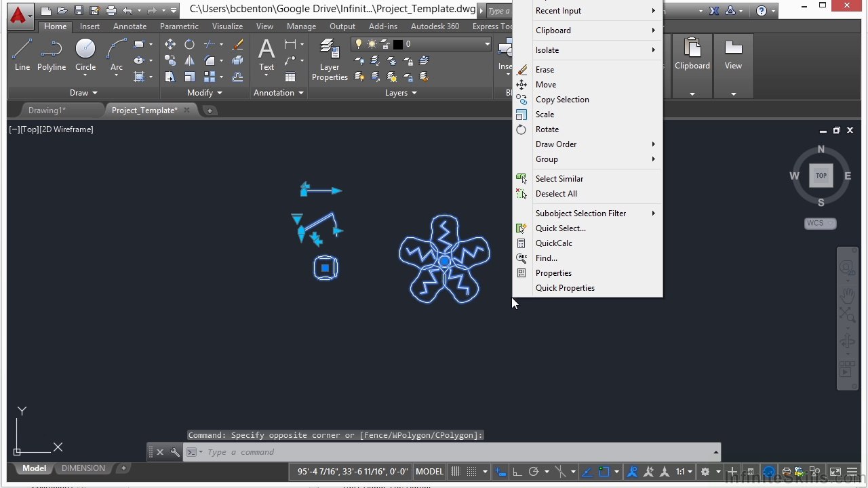Viewport: 868px width, 488px height.
Task: Expand the Modify panel
Action: click(x=204, y=93)
